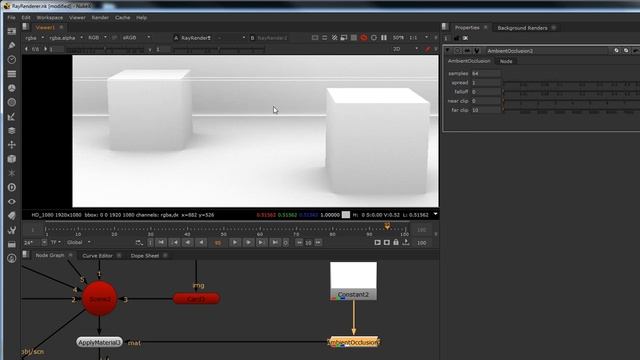
Task: Open the Image nodes toolbar menu
Action: pyautogui.click(x=12, y=31)
